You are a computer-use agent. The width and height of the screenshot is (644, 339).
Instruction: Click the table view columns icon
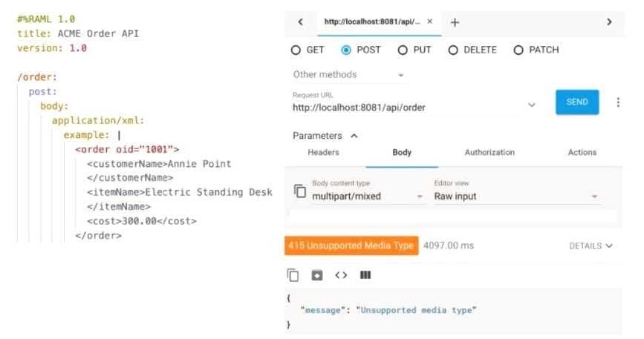365,275
